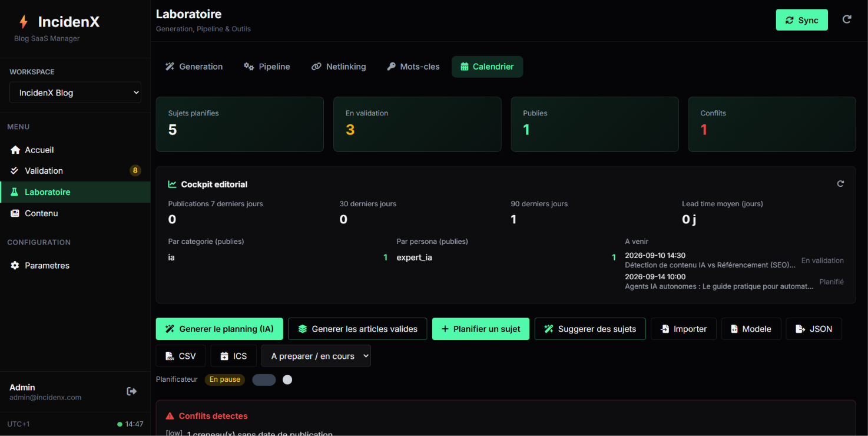The width and height of the screenshot is (868, 436).
Task: Open the A preparer / en cours filter
Action: [316, 356]
